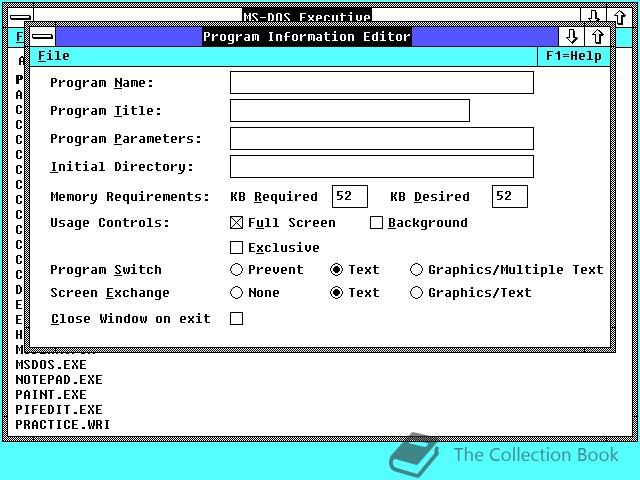
Task: Check Close Window on exit
Action: 236,318
